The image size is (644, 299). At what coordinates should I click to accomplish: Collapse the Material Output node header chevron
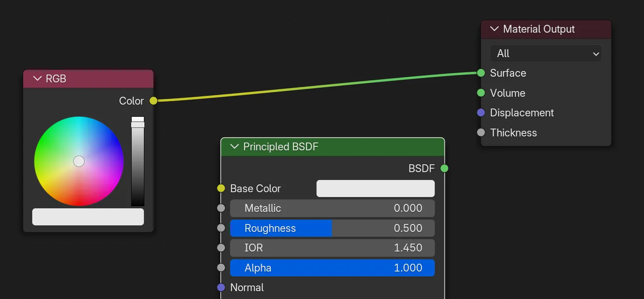point(494,29)
